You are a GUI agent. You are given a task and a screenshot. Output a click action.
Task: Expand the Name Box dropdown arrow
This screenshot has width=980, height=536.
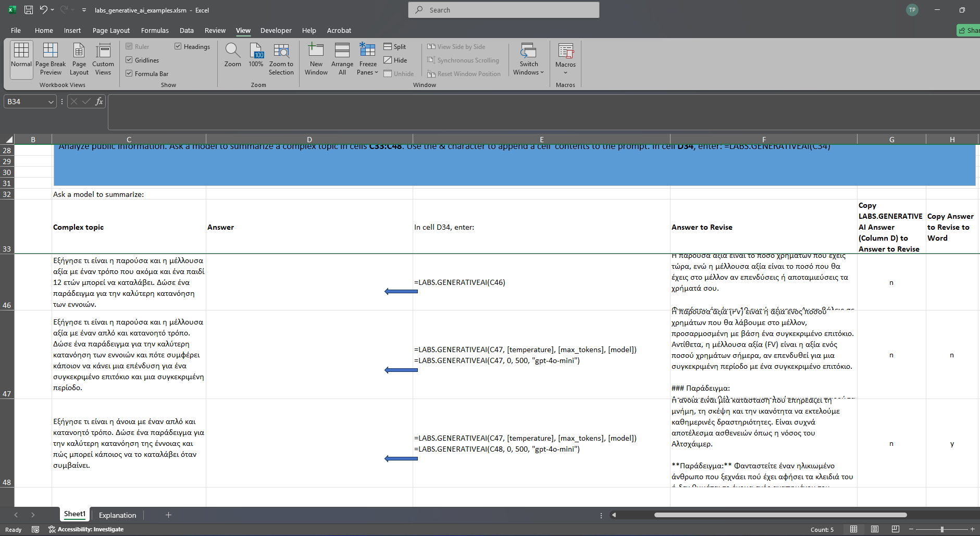click(51, 102)
